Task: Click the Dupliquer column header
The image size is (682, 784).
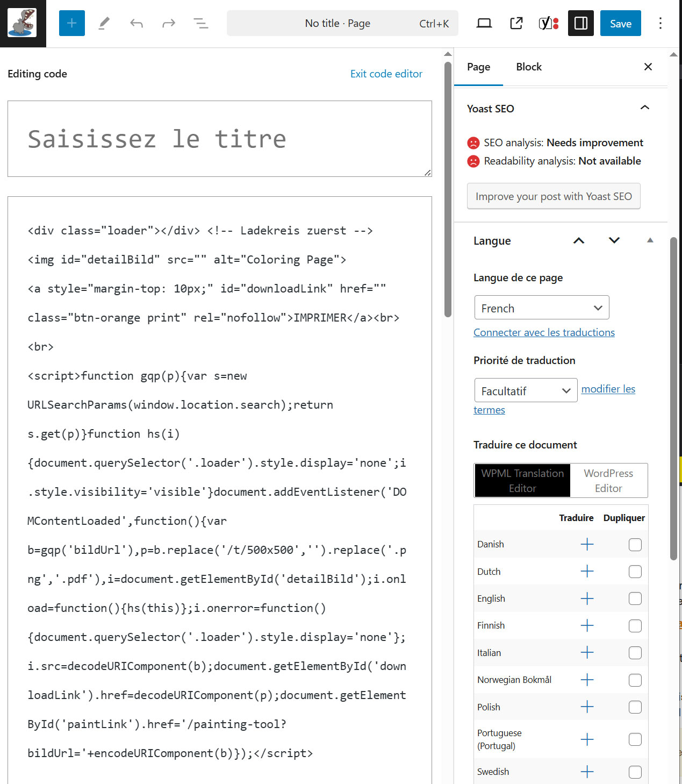Action: point(624,518)
